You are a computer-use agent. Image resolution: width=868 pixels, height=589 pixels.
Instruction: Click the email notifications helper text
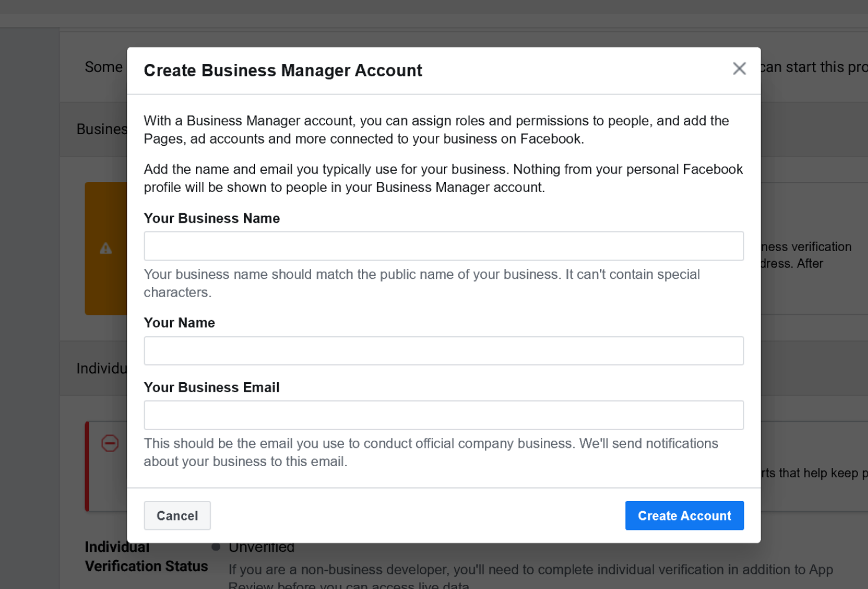coord(431,453)
